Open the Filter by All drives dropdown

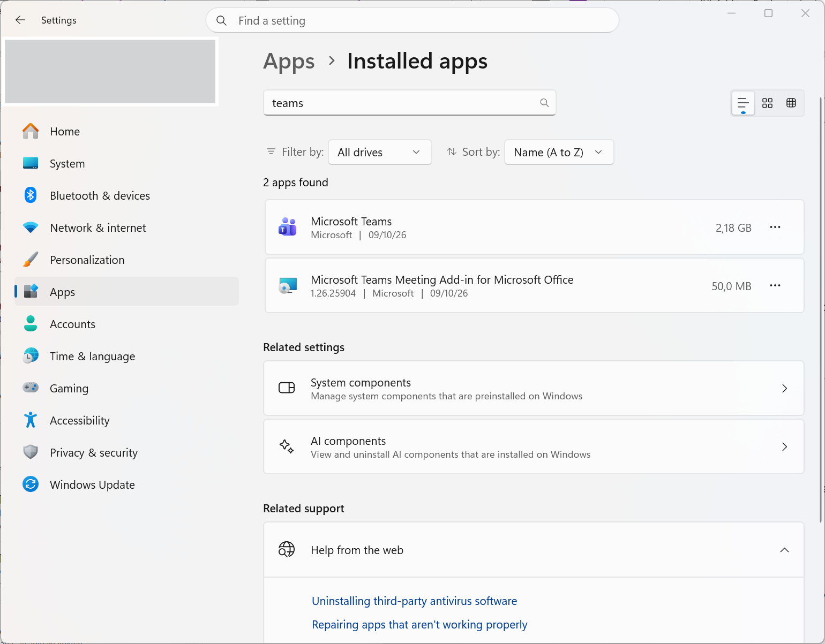click(380, 153)
